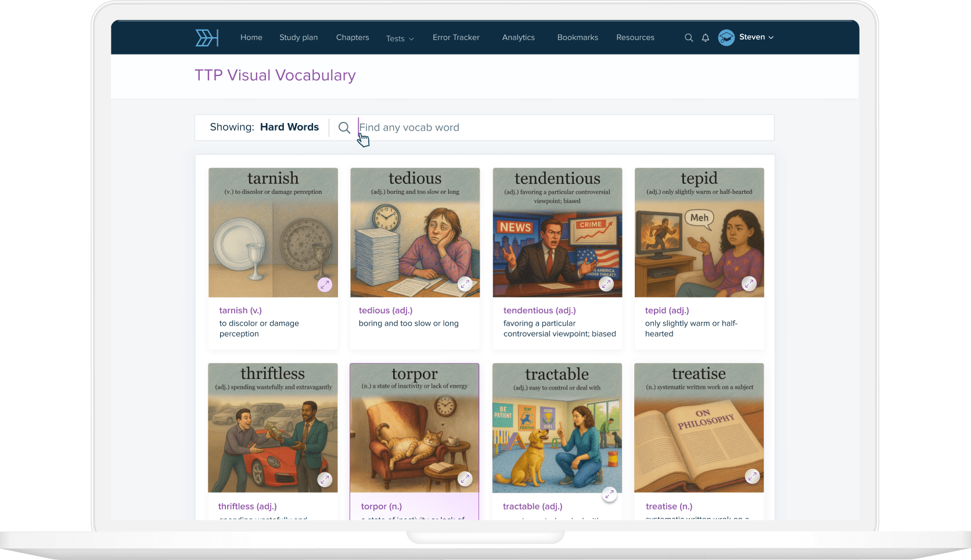Expand the tendentious flashcard image
This screenshot has height=560, width=971.
[x=606, y=284]
